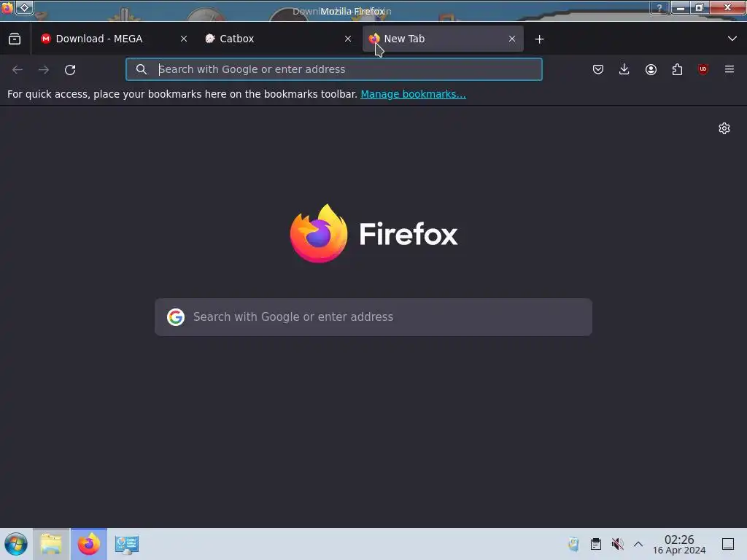Open the Start menu orb
This screenshot has width=747, height=560.
pyautogui.click(x=16, y=544)
